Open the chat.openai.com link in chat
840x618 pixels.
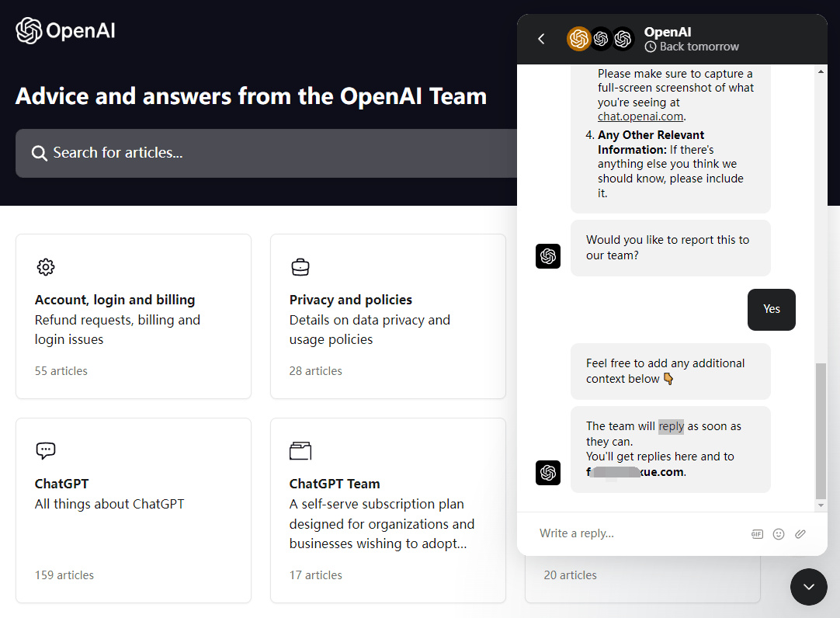(640, 116)
